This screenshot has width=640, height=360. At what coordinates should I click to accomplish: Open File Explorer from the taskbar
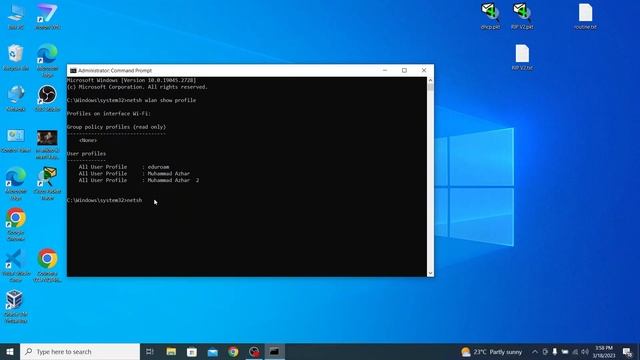point(171,351)
